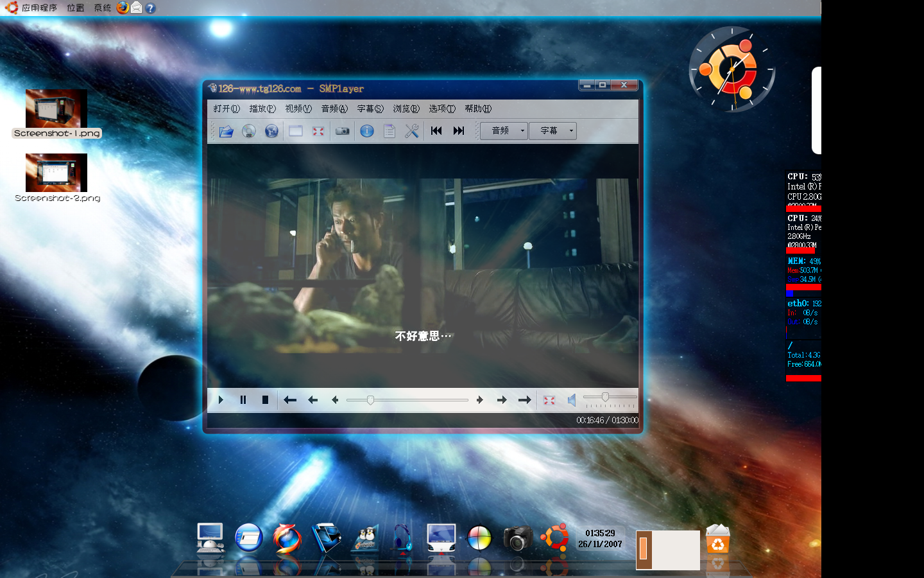Click the seek slider handle
The height and width of the screenshot is (578, 924).
pos(370,400)
